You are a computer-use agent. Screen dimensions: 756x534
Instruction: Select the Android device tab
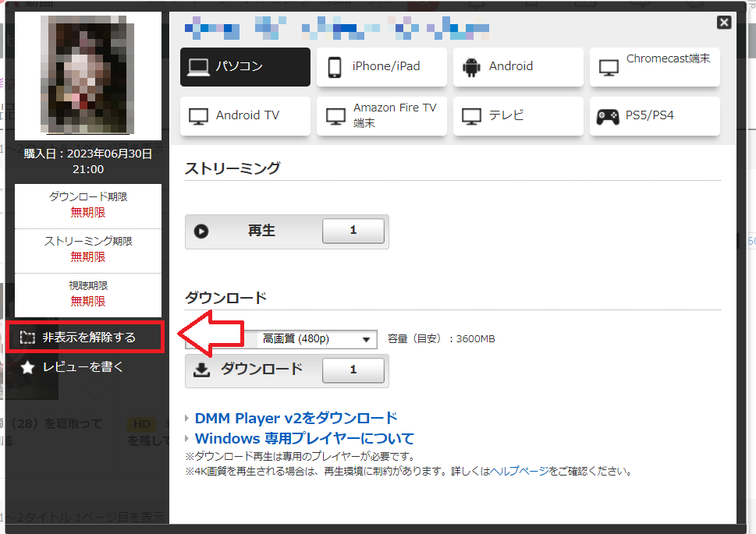(518, 67)
